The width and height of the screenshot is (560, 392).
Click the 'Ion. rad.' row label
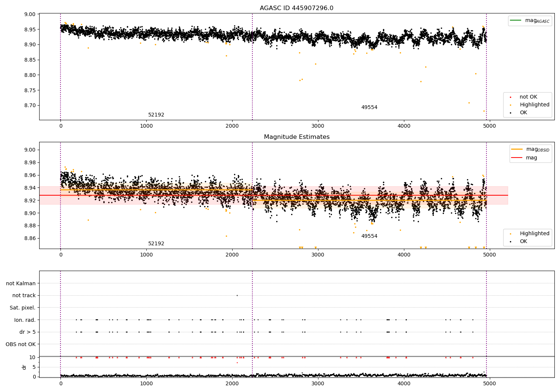click(x=25, y=320)
